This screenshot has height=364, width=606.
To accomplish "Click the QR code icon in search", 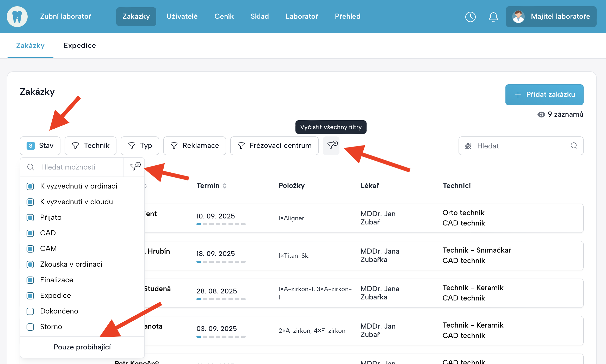I will pyautogui.click(x=468, y=146).
